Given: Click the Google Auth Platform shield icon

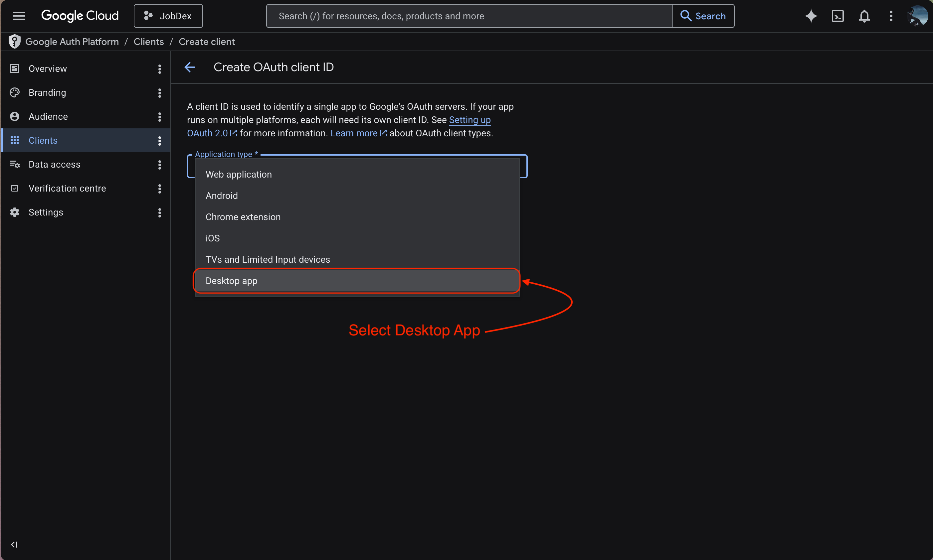Looking at the screenshot, I should pos(14,42).
